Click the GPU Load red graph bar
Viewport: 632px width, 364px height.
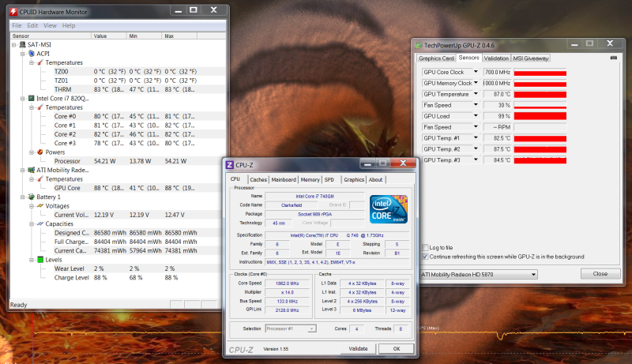click(540, 116)
